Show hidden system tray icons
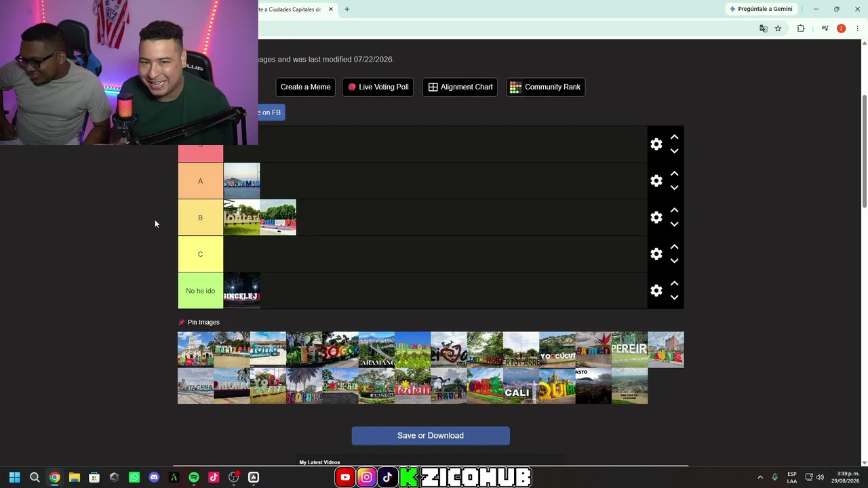Image resolution: width=868 pixels, height=488 pixels. pos(760,477)
